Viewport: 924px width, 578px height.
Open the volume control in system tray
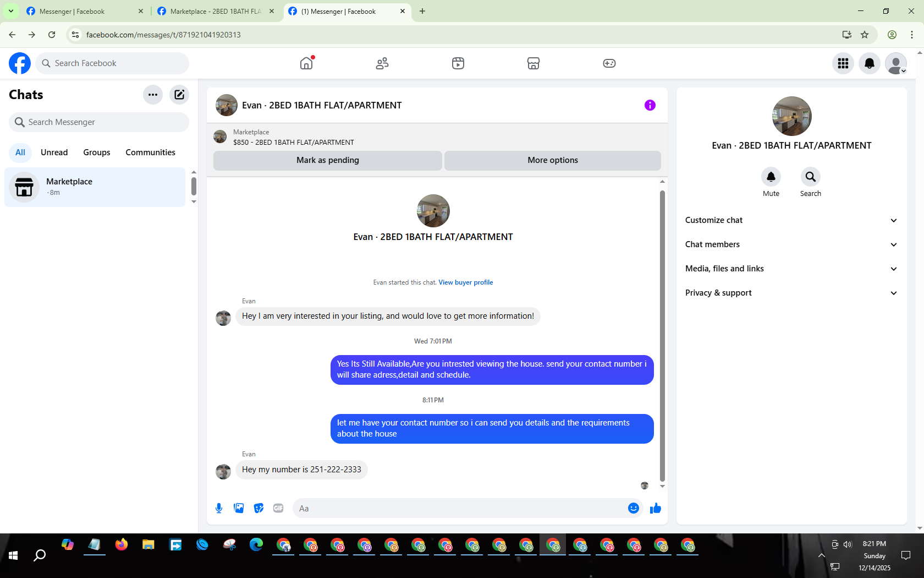coord(848,544)
